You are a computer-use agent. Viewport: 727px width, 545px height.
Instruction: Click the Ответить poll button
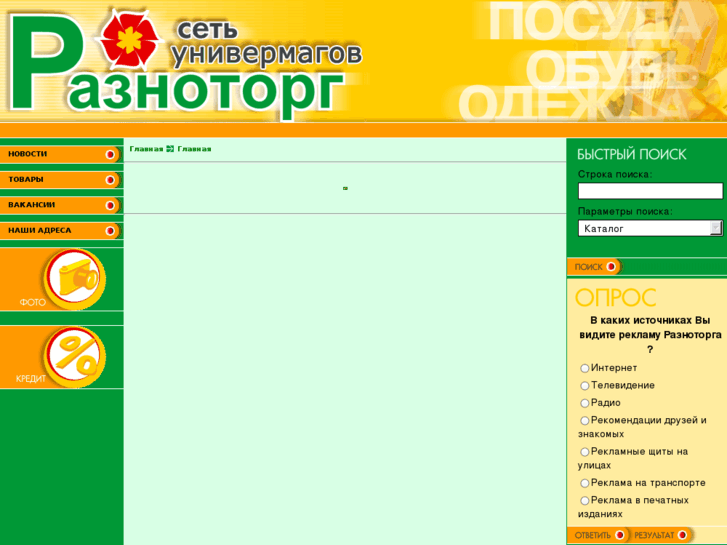599,535
